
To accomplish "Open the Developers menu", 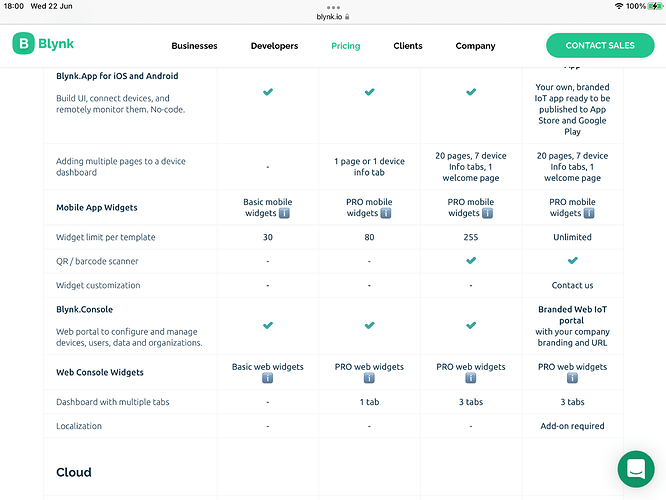I will point(274,46).
